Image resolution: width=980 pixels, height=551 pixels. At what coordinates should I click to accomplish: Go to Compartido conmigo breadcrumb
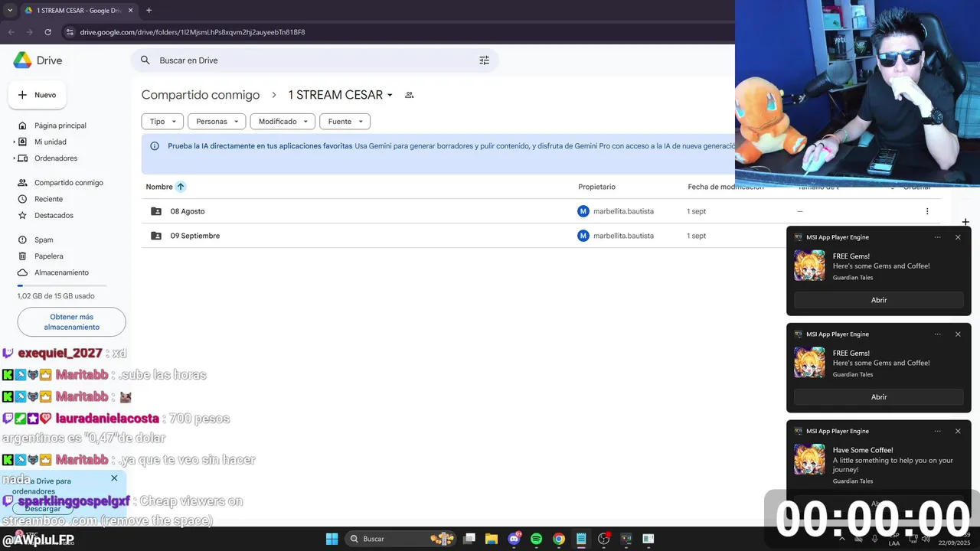pyautogui.click(x=201, y=95)
